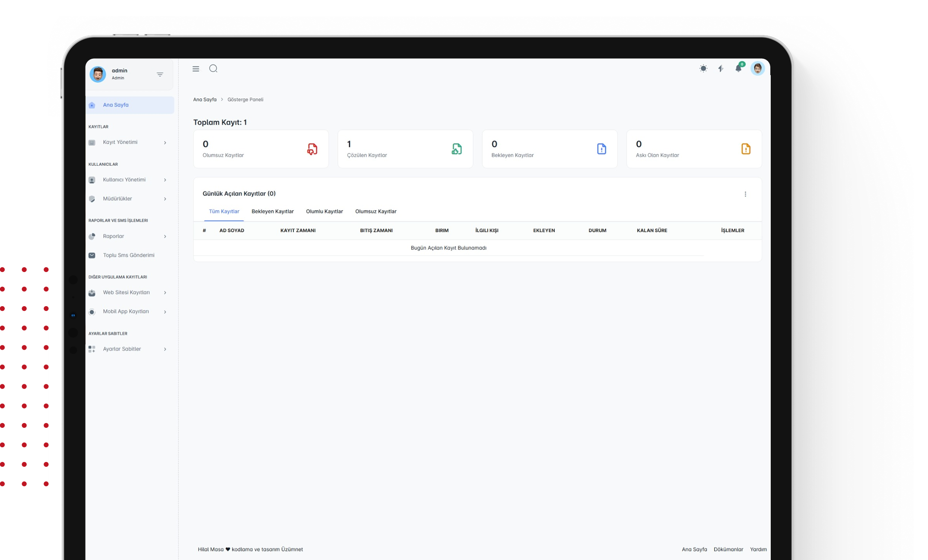Open Toplu Sms Gönderimi label in sidebar
Viewport: 928px width, 560px height.
[129, 255]
